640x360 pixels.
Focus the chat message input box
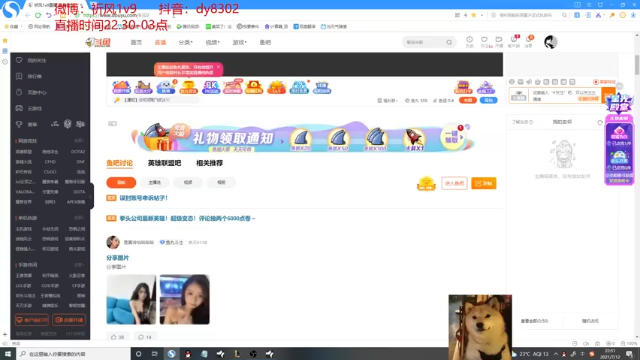pos(564,96)
